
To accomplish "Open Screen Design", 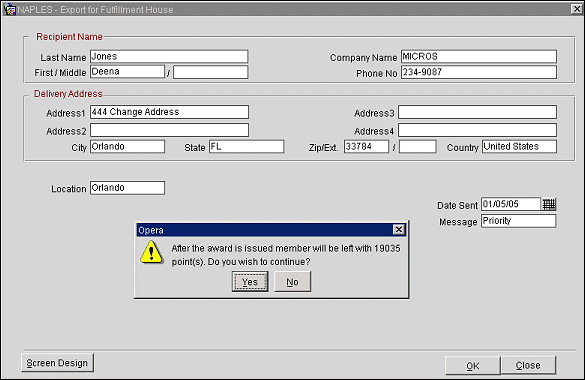I will pyautogui.click(x=57, y=363).
